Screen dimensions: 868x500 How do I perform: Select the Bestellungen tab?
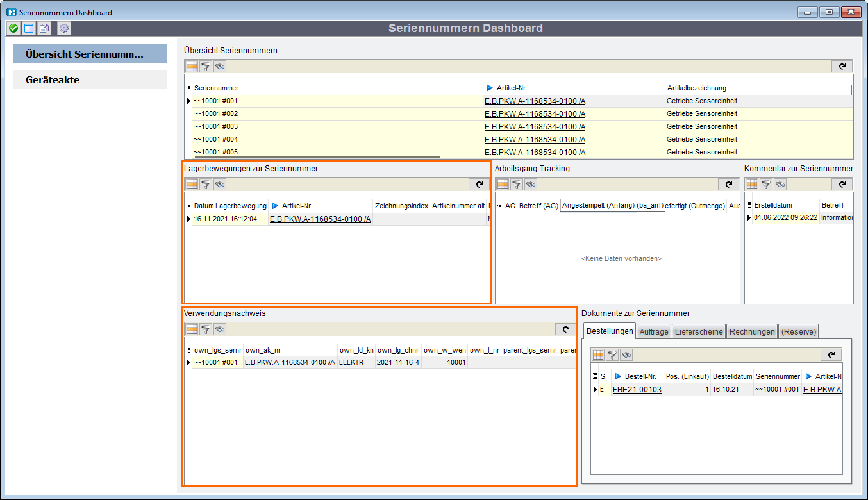609,331
